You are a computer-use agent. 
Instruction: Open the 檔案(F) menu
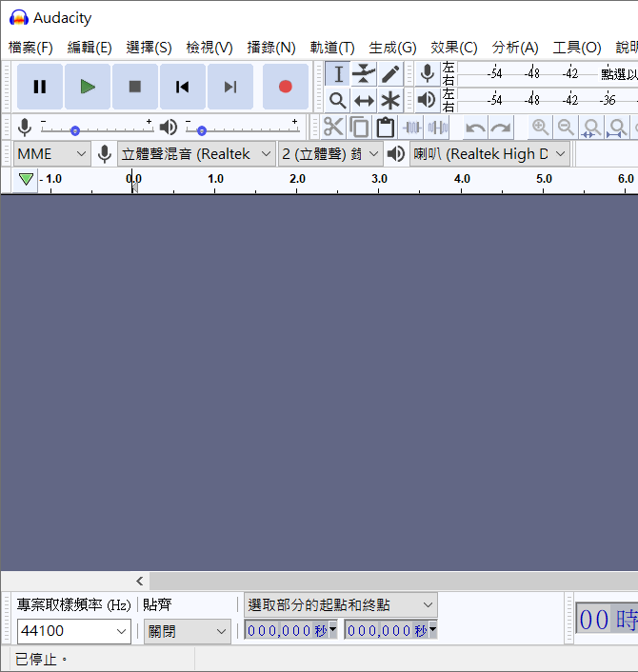[x=30, y=48]
